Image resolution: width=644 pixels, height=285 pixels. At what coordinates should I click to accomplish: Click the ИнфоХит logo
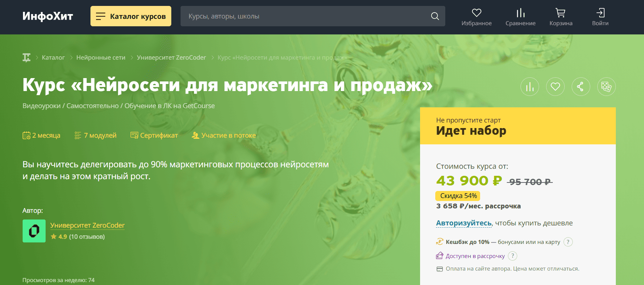pos(48,16)
